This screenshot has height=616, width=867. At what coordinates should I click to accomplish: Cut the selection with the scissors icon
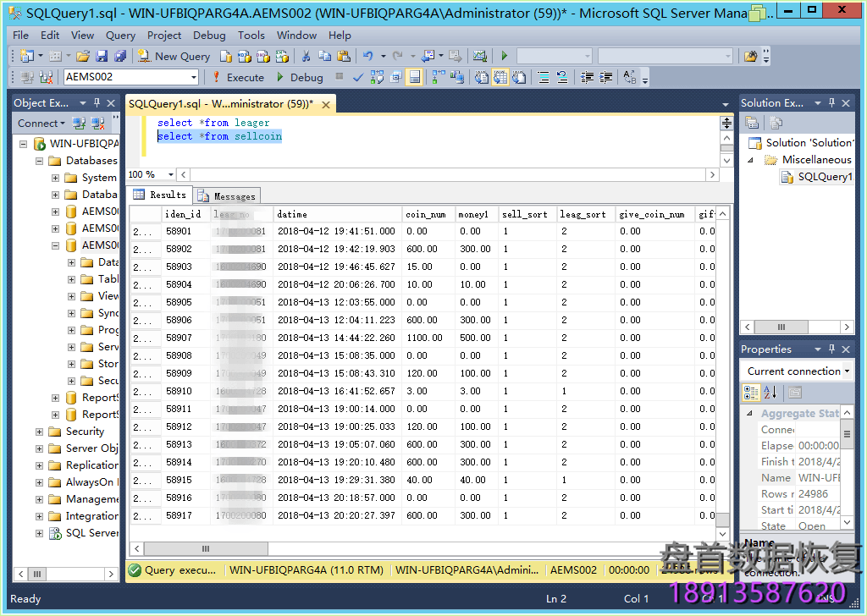[x=306, y=56]
